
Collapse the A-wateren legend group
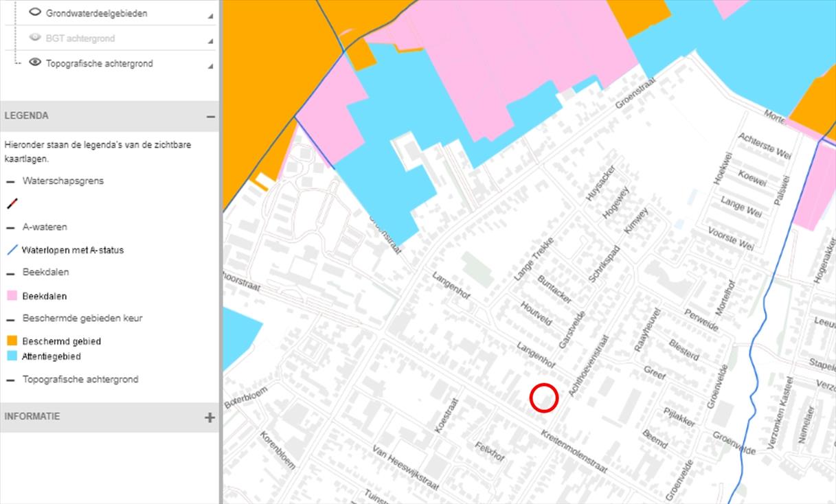[10, 228]
